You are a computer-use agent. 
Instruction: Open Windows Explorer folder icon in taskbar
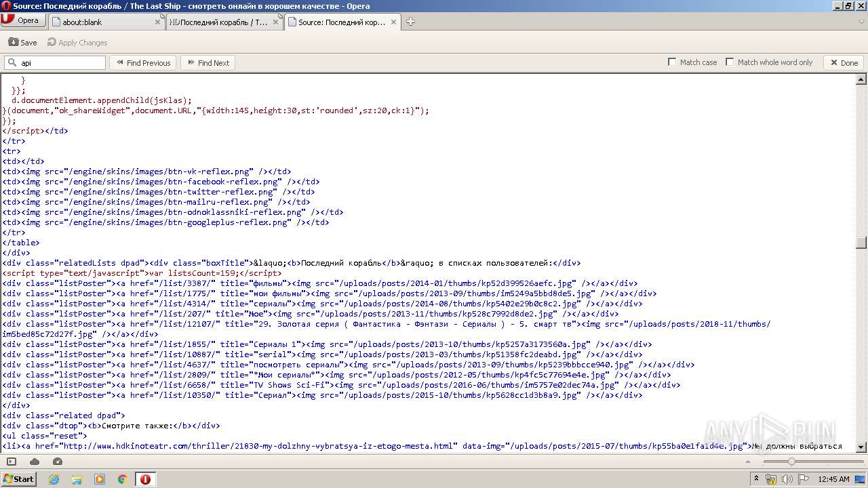tap(77, 479)
